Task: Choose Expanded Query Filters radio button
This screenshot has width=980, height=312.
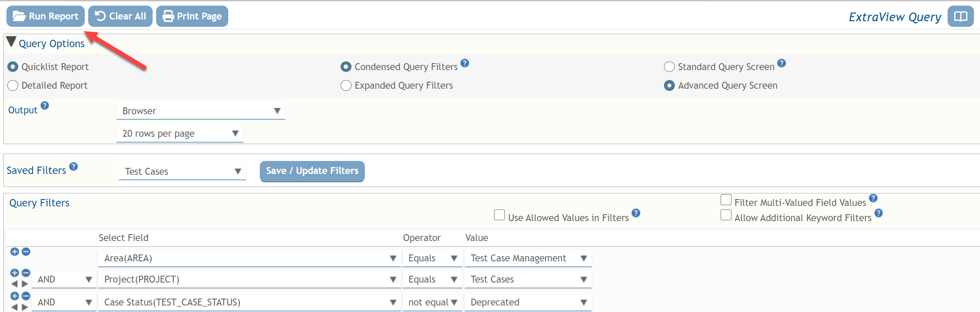Action: pyautogui.click(x=346, y=86)
